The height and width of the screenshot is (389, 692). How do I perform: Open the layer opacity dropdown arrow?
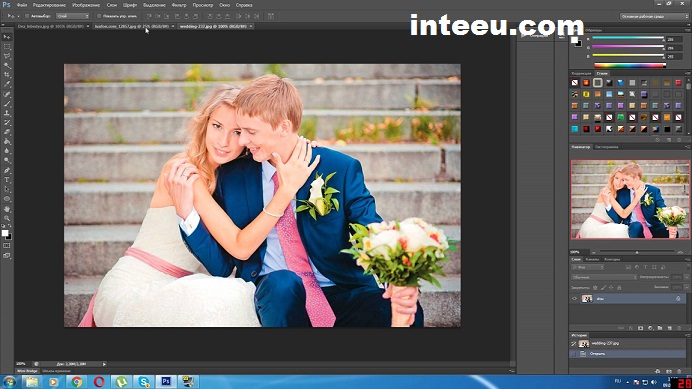(687, 277)
